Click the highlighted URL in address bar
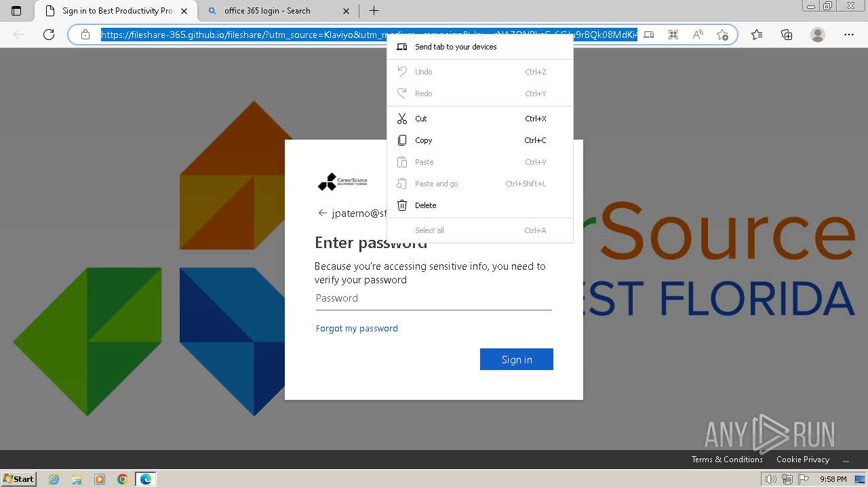 click(x=369, y=35)
